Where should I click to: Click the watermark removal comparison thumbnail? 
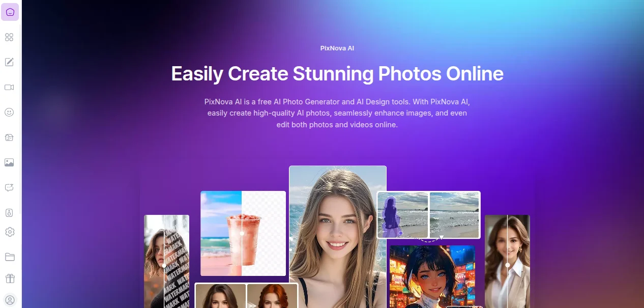click(x=166, y=261)
